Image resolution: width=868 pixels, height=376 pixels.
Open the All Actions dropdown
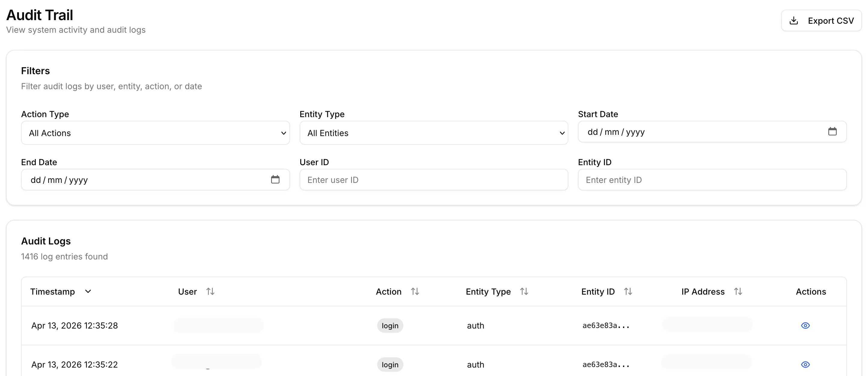[155, 133]
